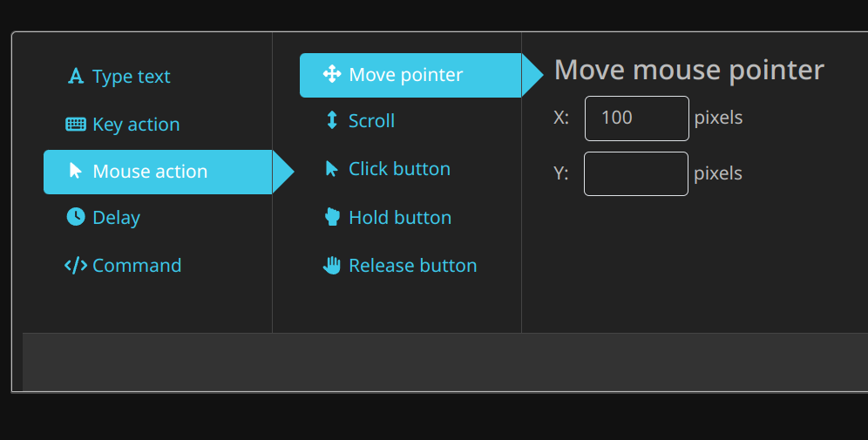Click the Type text letter icon

[76, 77]
